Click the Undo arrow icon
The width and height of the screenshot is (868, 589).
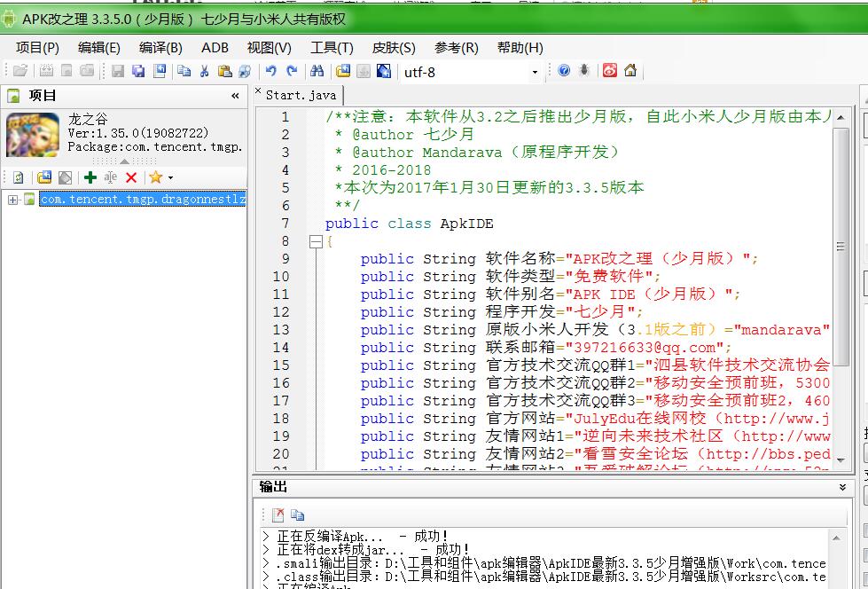point(270,72)
